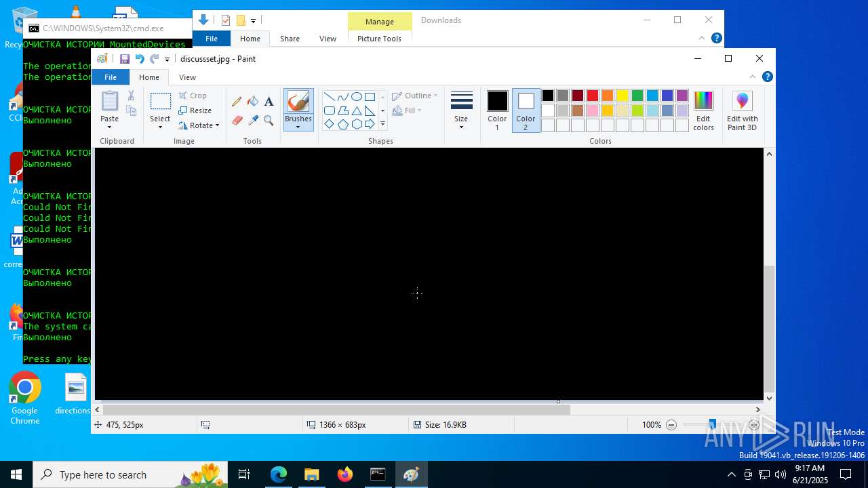Viewport: 868px width, 488px height.
Task: Pick the purple color swatch
Action: [682, 96]
